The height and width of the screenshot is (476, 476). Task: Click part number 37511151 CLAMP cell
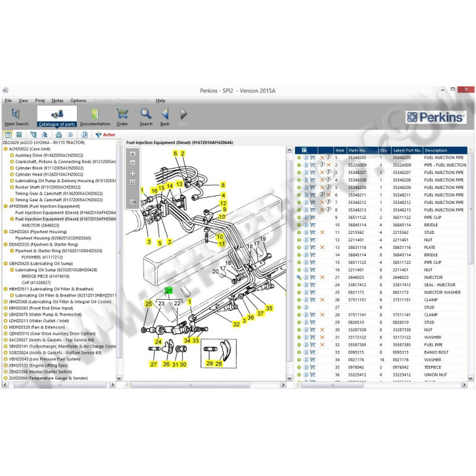(x=357, y=300)
